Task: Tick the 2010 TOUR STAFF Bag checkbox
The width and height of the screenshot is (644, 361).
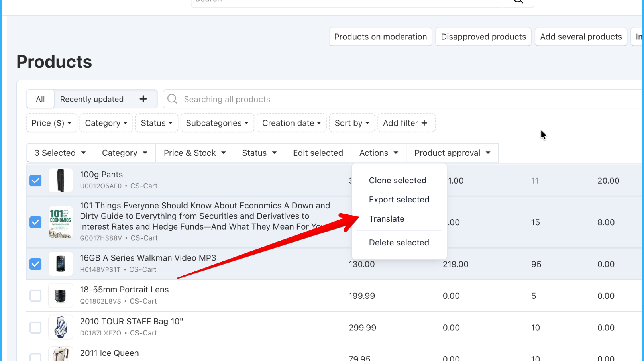Action: tap(35, 328)
